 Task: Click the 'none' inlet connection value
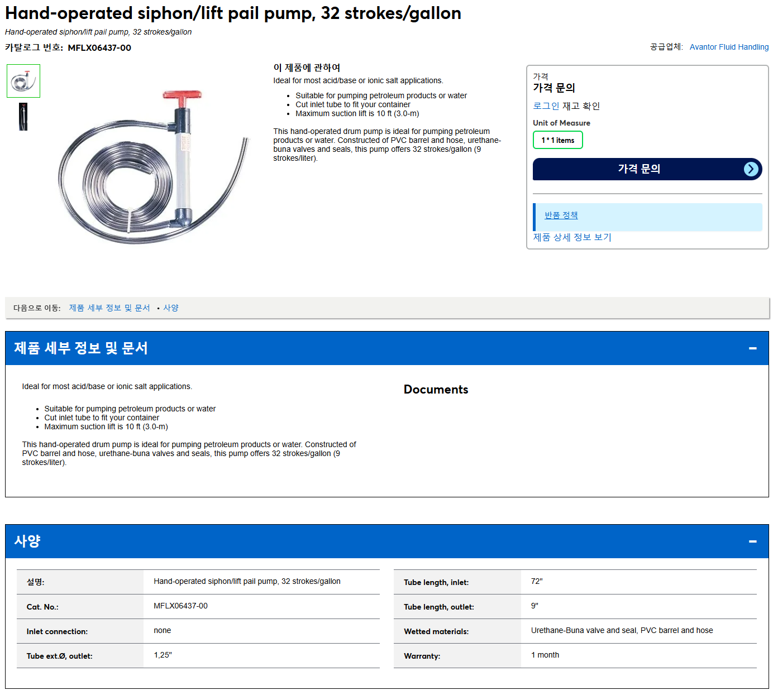pos(163,631)
